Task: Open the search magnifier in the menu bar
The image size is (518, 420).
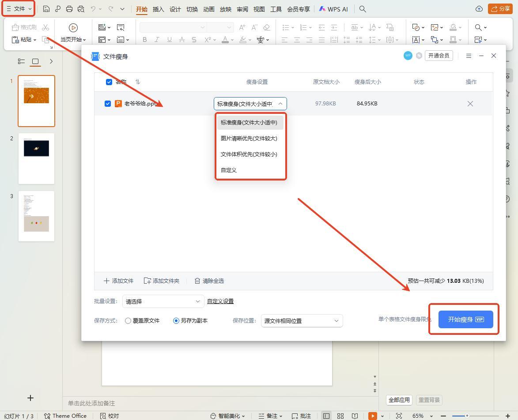Action: click(x=363, y=9)
